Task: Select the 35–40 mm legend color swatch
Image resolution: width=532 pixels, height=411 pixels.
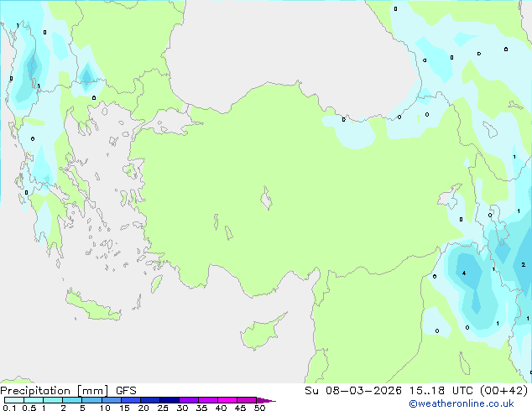Action: coord(208,400)
